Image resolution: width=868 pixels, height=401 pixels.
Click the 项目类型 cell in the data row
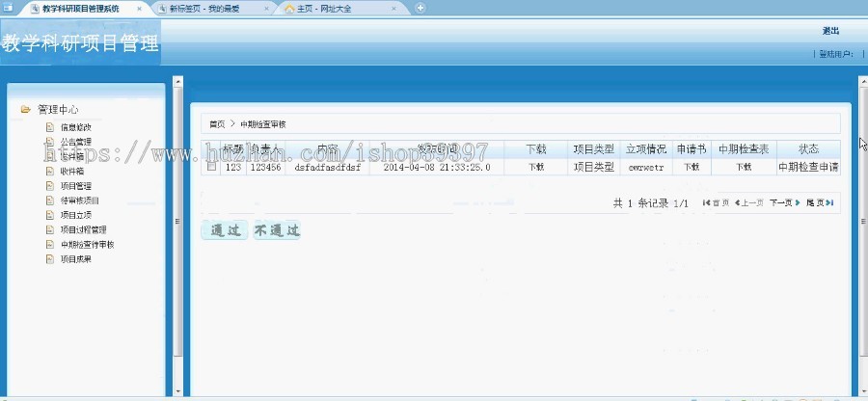click(x=593, y=167)
